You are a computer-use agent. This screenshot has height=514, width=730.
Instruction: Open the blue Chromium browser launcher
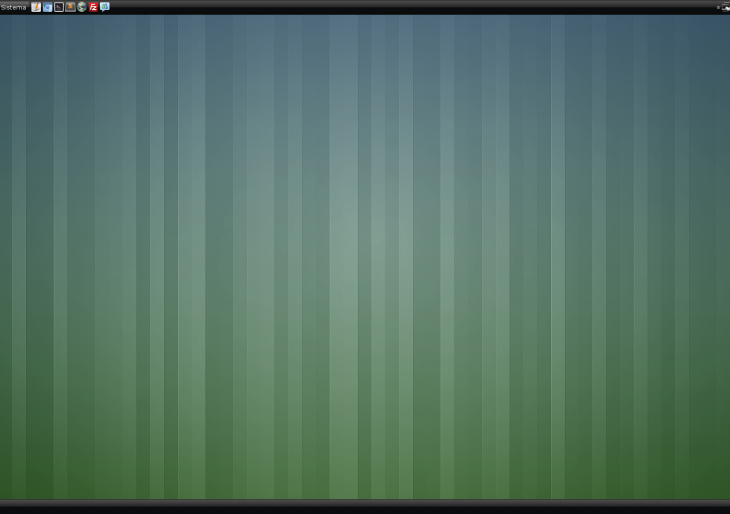point(47,7)
